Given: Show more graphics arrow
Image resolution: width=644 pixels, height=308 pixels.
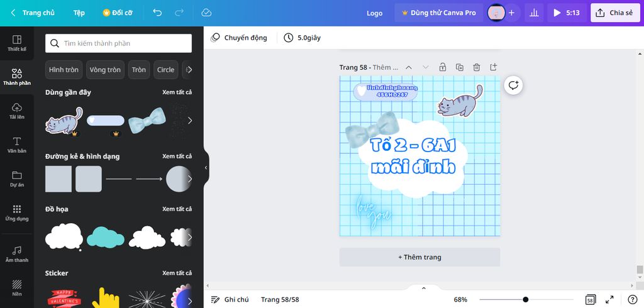Looking at the screenshot, I should (189, 238).
